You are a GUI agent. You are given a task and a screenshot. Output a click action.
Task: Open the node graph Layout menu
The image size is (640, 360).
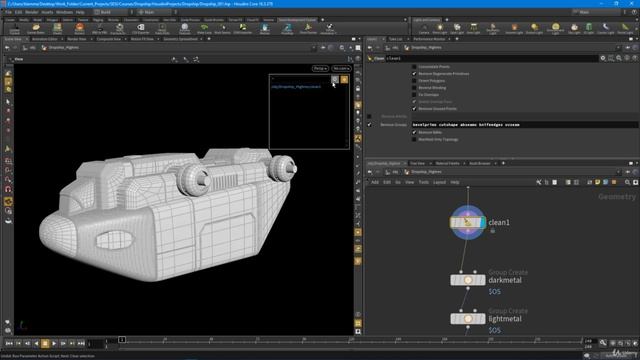pyautogui.click(x=439, y=182)
